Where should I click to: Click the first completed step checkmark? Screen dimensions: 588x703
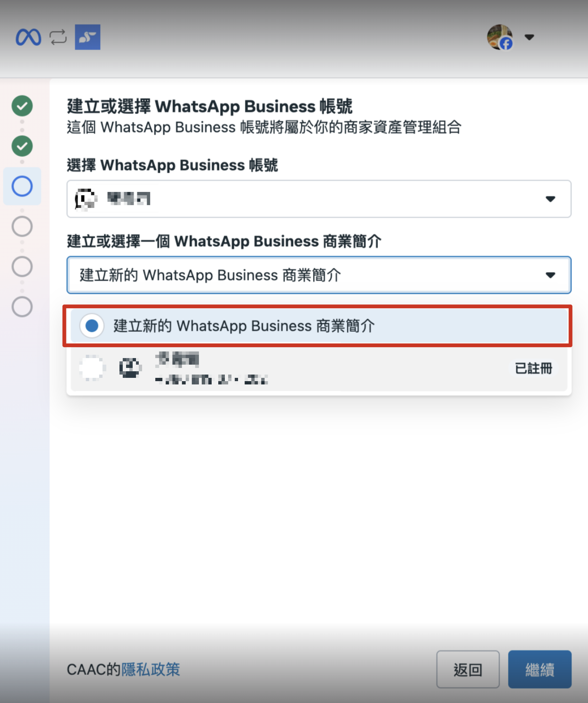[x=22, y=106]
